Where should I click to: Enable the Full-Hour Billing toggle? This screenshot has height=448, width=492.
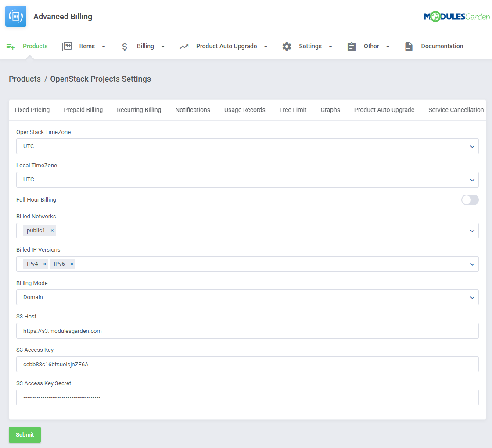click(470, 200)
